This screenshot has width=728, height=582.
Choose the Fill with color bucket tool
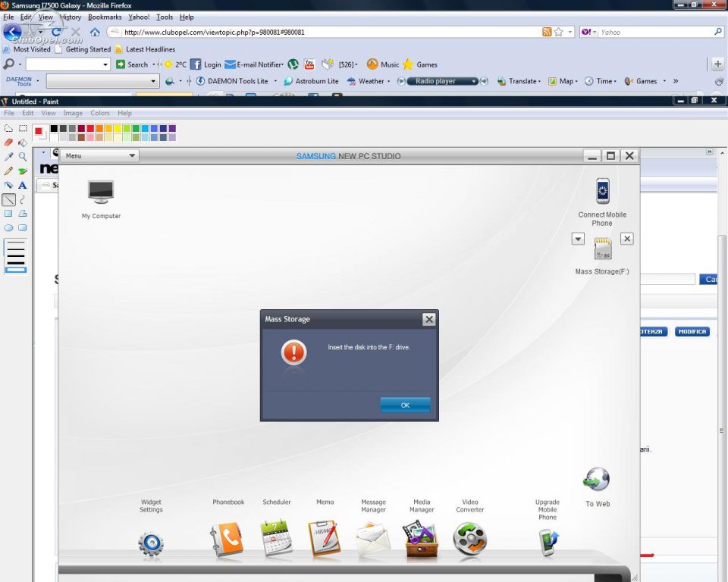(23, 142)
